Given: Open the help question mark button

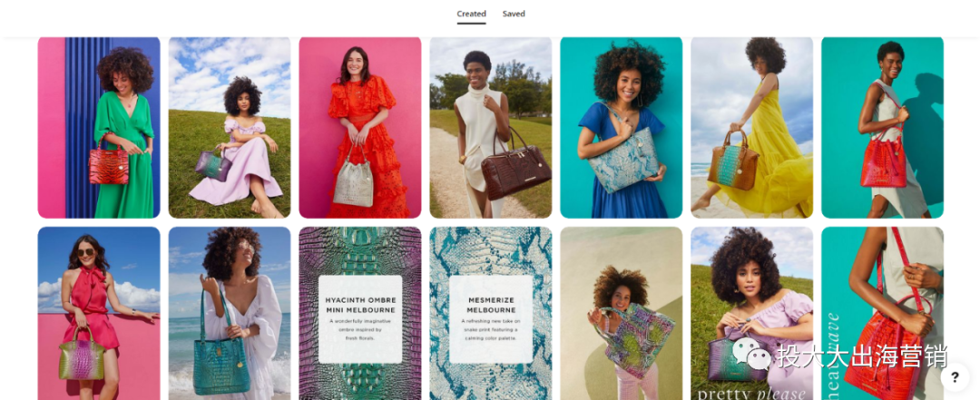Looking at the screenshot, I should tap(955, 377).
